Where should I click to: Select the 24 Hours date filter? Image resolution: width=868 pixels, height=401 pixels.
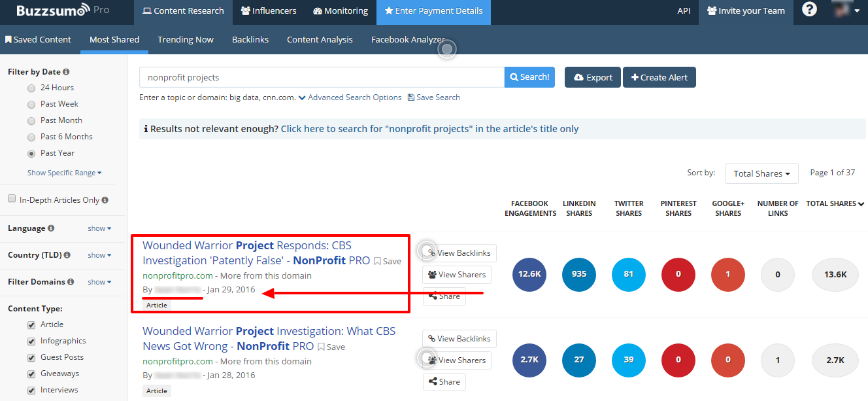tap(31, 88)
